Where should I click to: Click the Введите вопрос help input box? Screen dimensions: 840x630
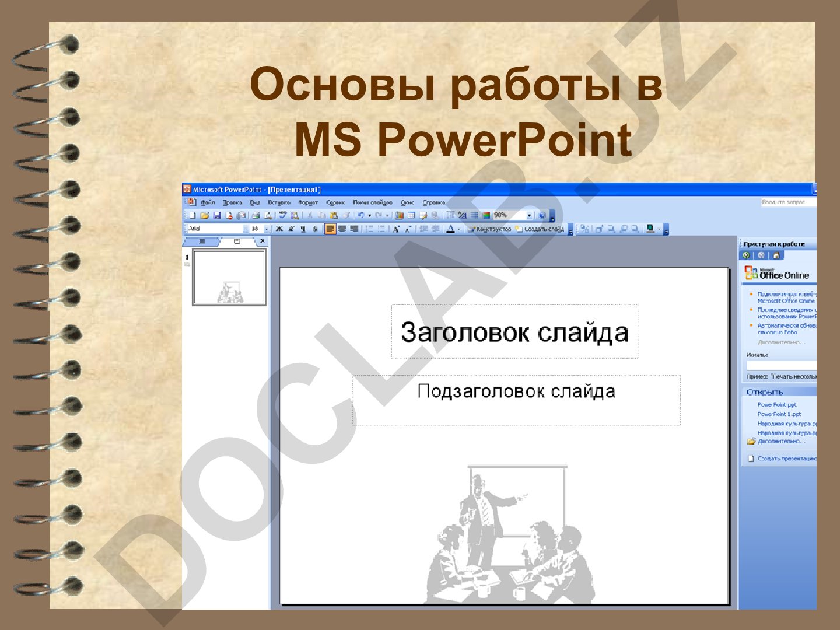[788, 202]
